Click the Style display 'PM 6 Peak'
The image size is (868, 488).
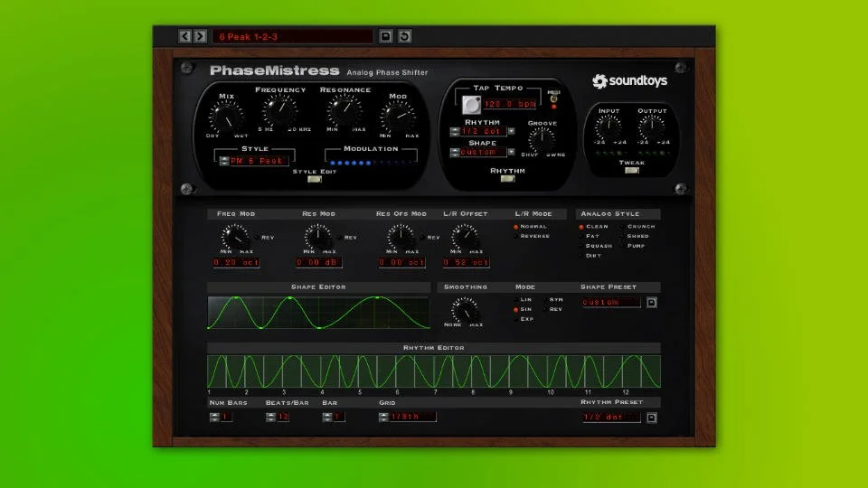[x=259, y=161]
